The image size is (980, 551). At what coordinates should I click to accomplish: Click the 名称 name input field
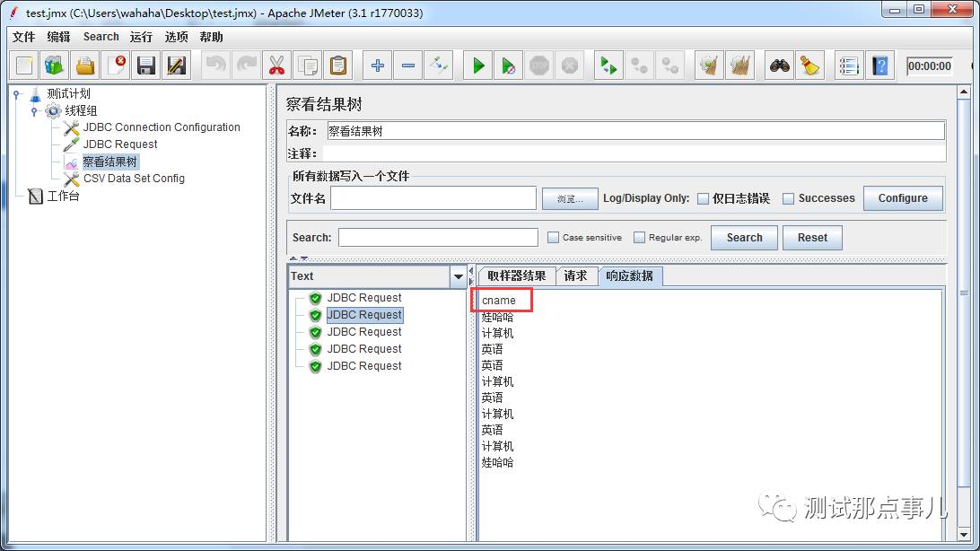(635, 131)
